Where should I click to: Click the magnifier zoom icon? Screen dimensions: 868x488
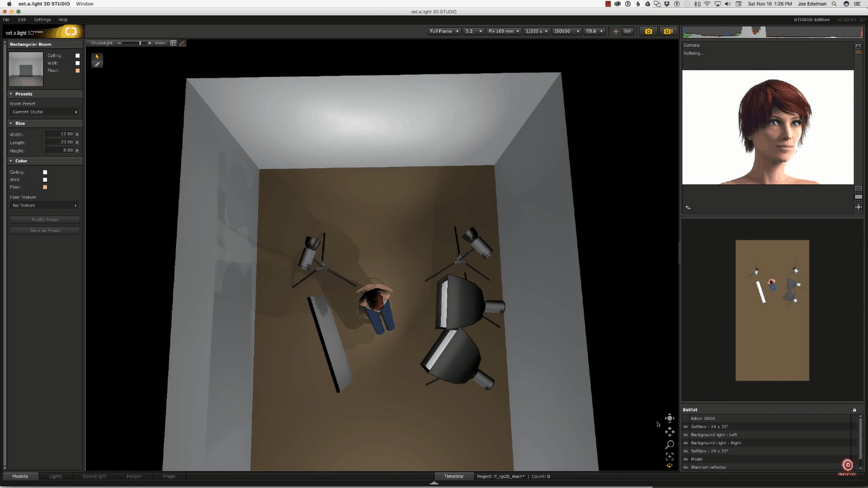[x=670, y=444]
